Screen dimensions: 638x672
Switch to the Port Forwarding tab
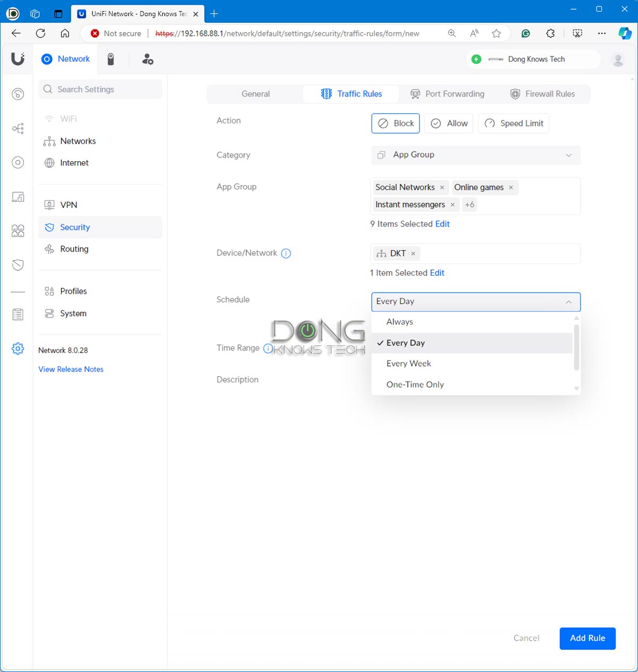click(x=447, y=94)
